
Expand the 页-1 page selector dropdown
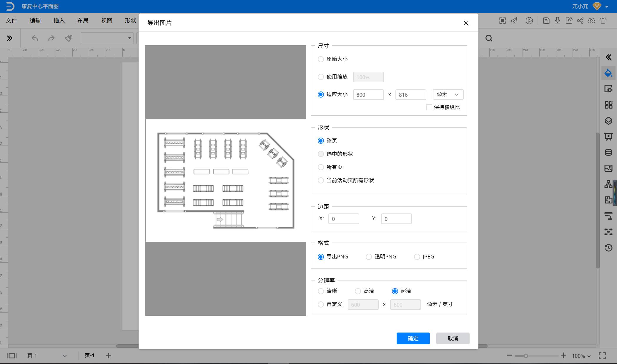click(47, 355)
